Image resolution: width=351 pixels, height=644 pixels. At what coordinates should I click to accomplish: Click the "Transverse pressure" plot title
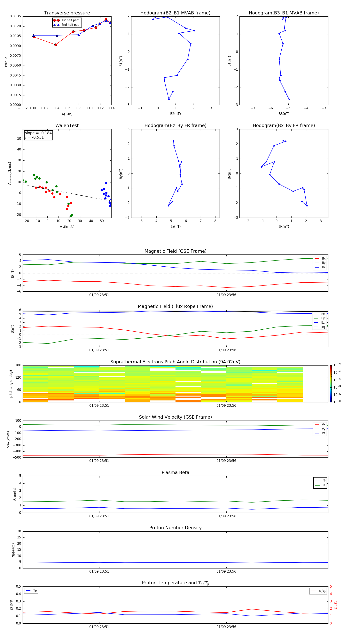click(x=67, y=13)
